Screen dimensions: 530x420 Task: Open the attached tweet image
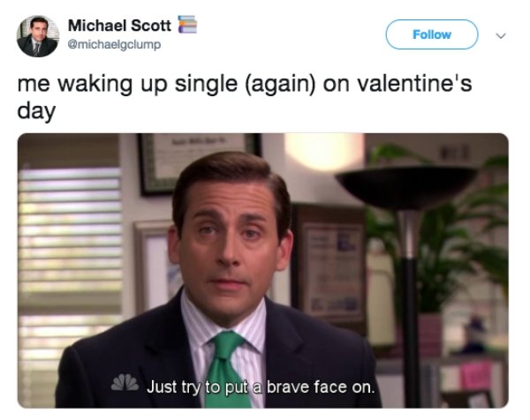[x=263, y=270]
